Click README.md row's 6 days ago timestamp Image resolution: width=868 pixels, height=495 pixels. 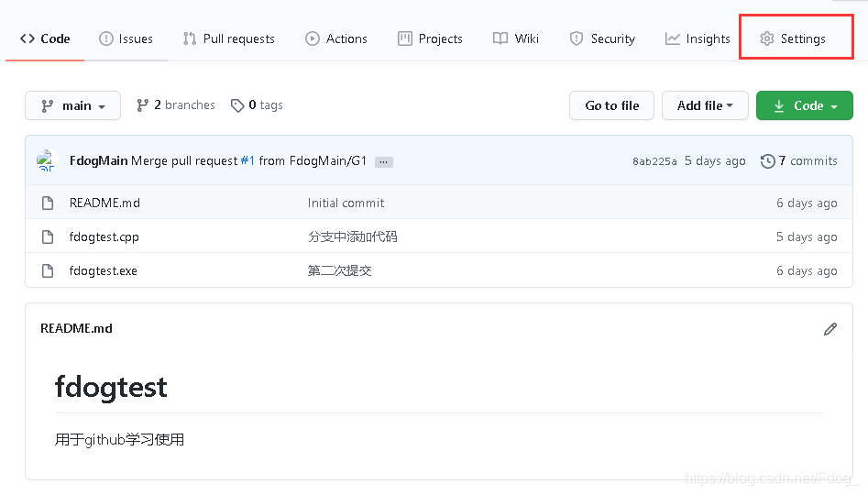click(x=807, y=203)
